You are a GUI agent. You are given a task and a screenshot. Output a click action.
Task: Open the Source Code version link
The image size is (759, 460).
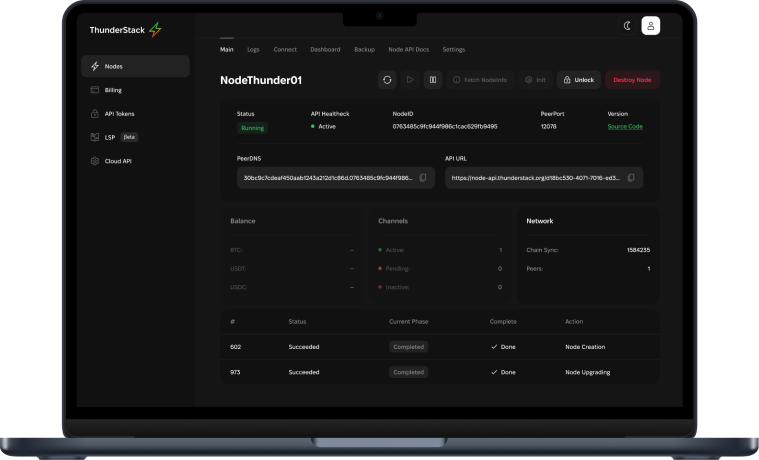point(625,127)
